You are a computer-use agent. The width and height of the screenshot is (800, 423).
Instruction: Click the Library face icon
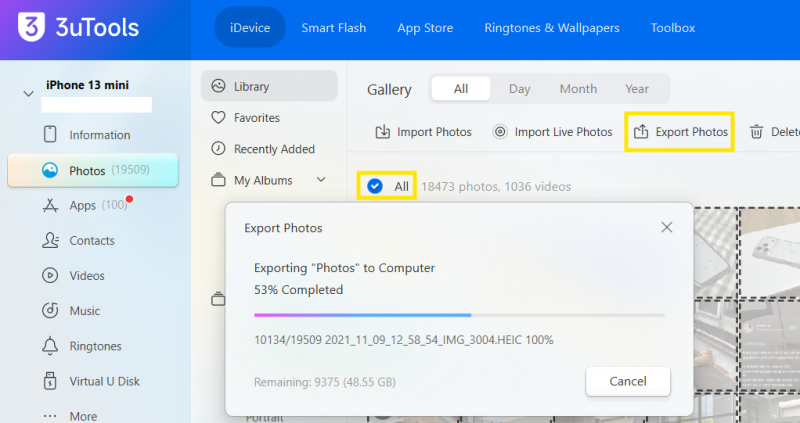[218, 86]
